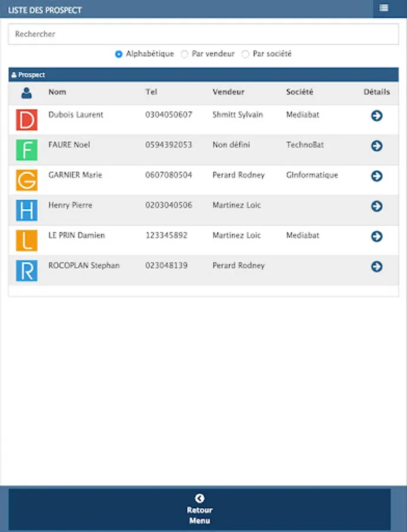Screen dimensions: 407x532
Task: Click the Tel column header
Action: [151, 92]
